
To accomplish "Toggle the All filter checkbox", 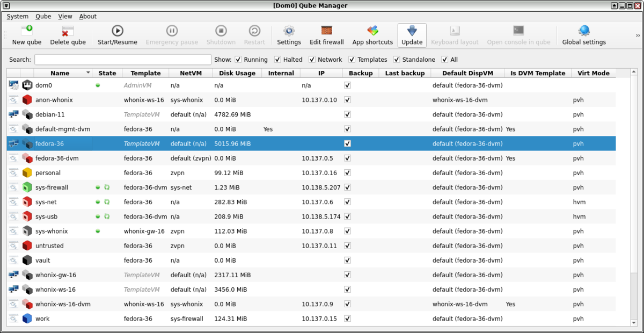I will (x=444, y=59).
